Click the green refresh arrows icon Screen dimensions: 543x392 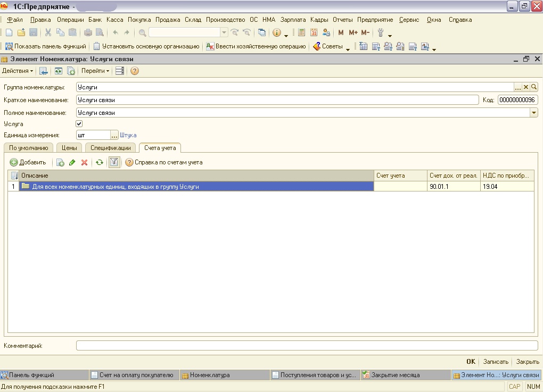(99, 163)
